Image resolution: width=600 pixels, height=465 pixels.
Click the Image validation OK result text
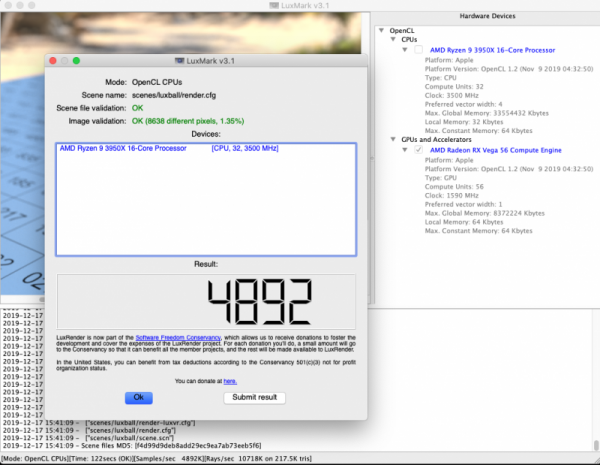[188, 121]
